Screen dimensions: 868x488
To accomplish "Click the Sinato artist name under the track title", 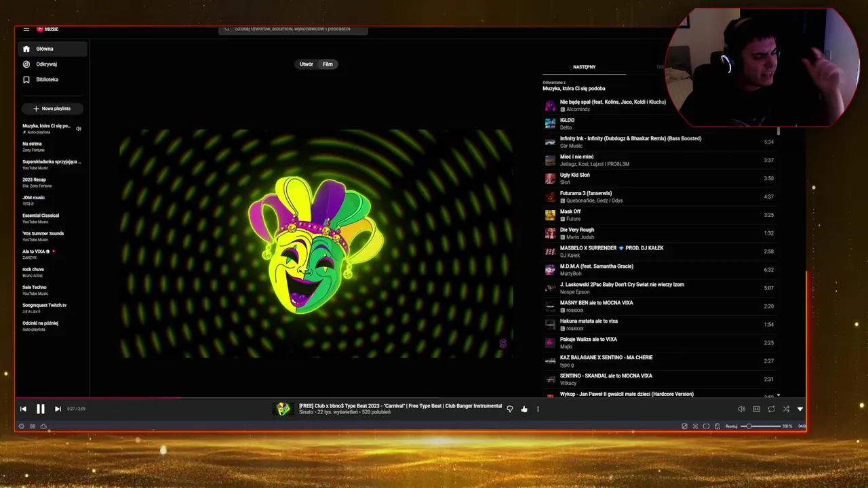I will (x=306, y=412).
